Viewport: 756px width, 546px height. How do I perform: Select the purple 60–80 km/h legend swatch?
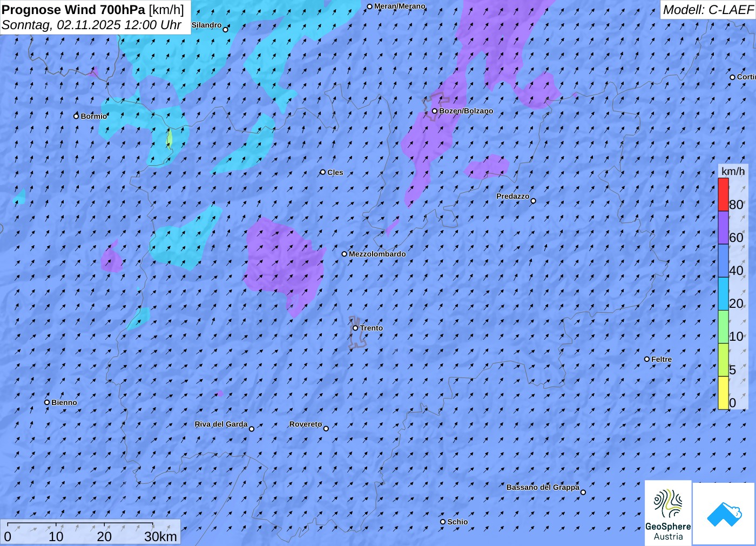coord(723,227)
